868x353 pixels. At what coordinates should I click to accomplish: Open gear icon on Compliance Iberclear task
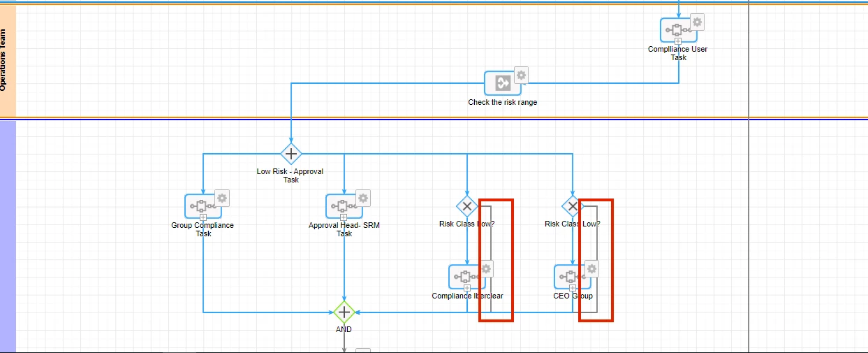[487, 268]
